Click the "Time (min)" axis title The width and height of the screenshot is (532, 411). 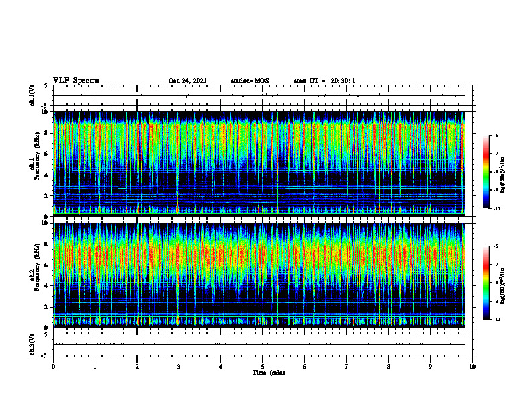[269, 373]
